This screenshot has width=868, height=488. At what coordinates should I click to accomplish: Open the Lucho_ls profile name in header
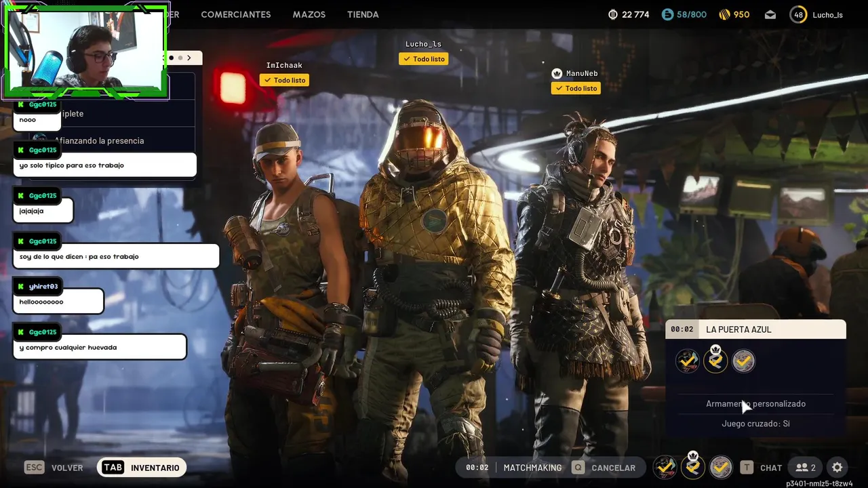coord(827,15)
